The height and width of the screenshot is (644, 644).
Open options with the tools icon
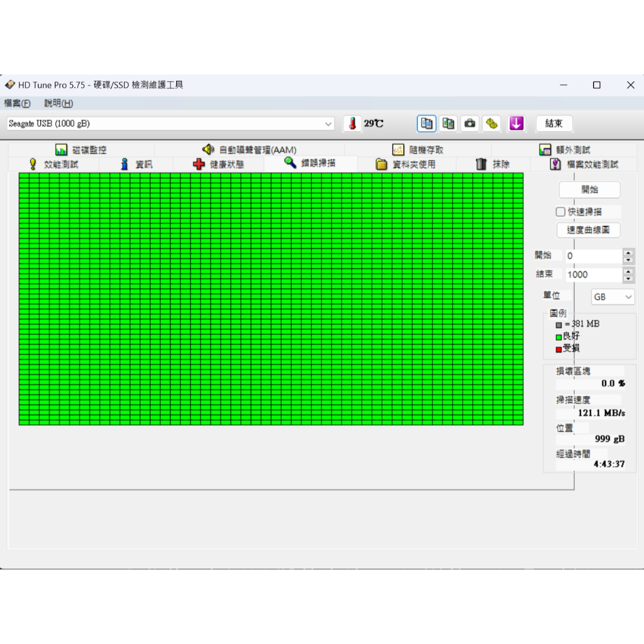pyautogui.click(x=491, y=124)
